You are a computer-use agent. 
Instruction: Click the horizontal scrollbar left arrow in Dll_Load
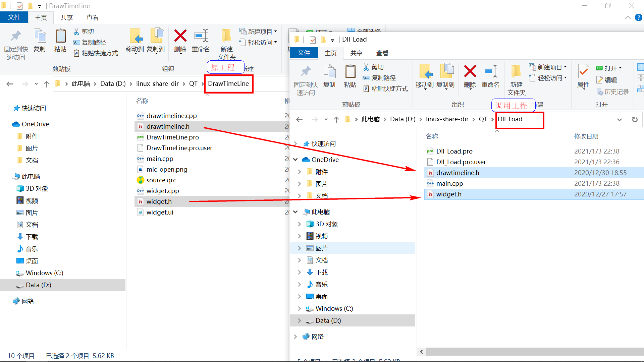click(x=422, y=352)
